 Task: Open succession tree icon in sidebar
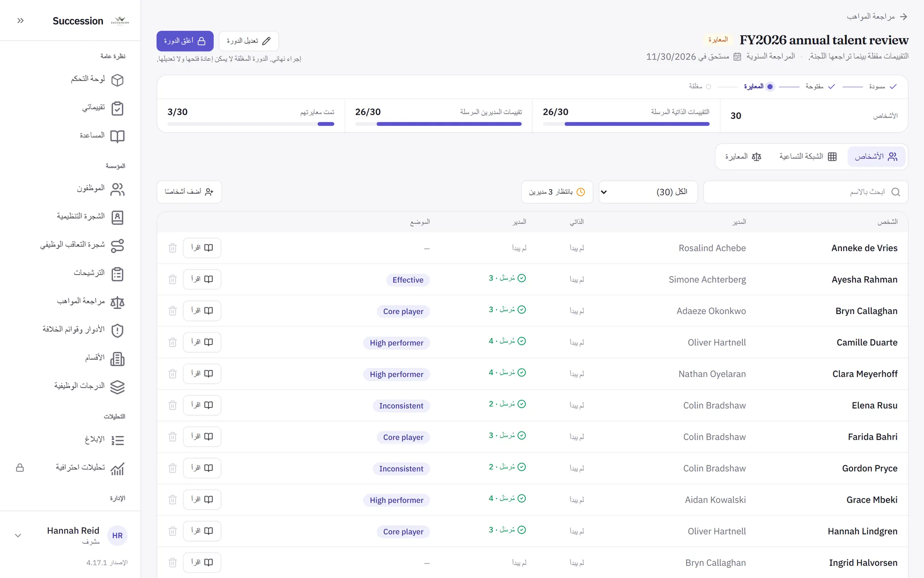[x=117, y=246]
